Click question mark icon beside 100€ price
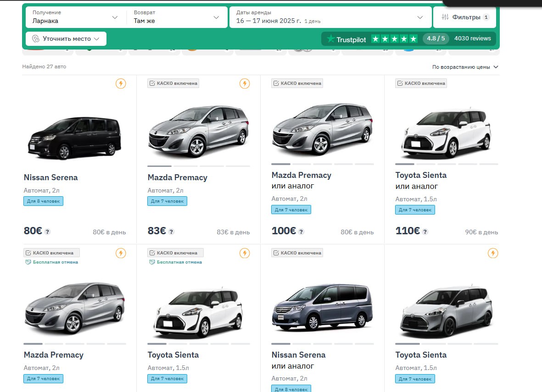Screen dimensions: 542x392 click(302, 232)
